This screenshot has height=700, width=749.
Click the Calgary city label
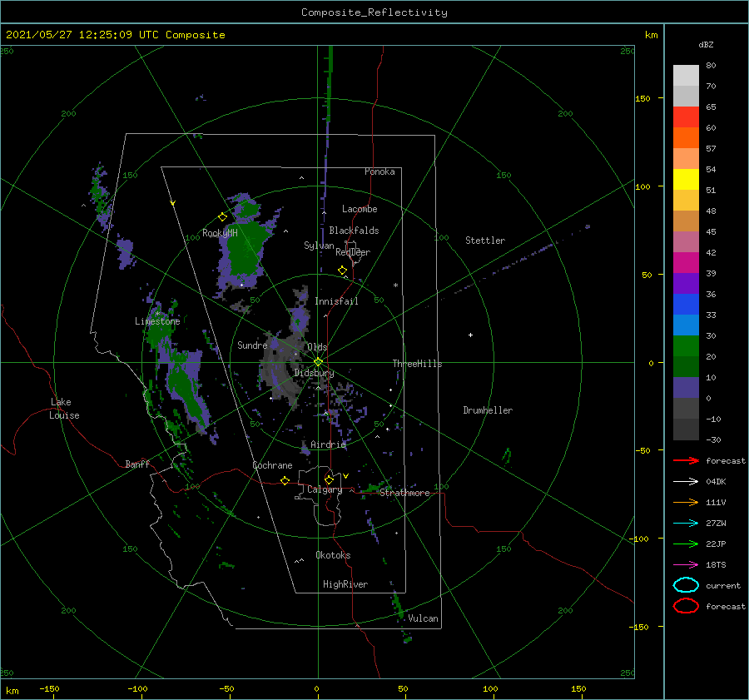pos(325,489)
